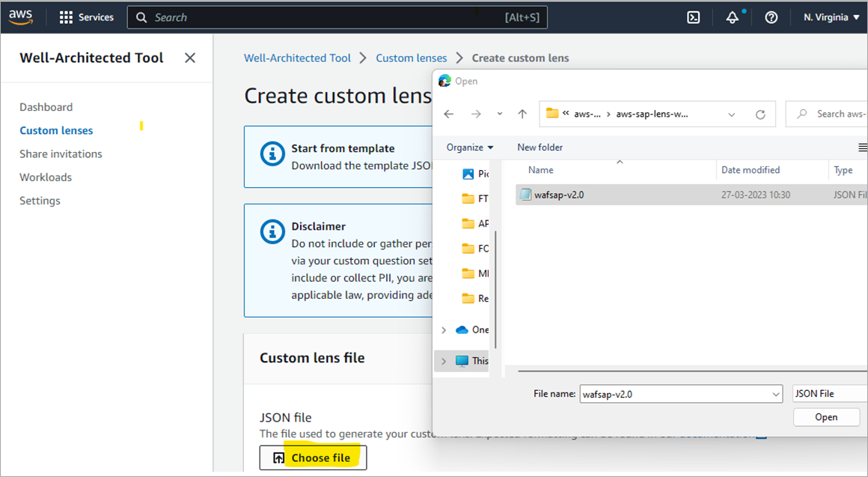The width and height of the screenshot is (868, 477).
Task: Open the FC folder in the navigation pane
Action: click(x=475, y=248)
